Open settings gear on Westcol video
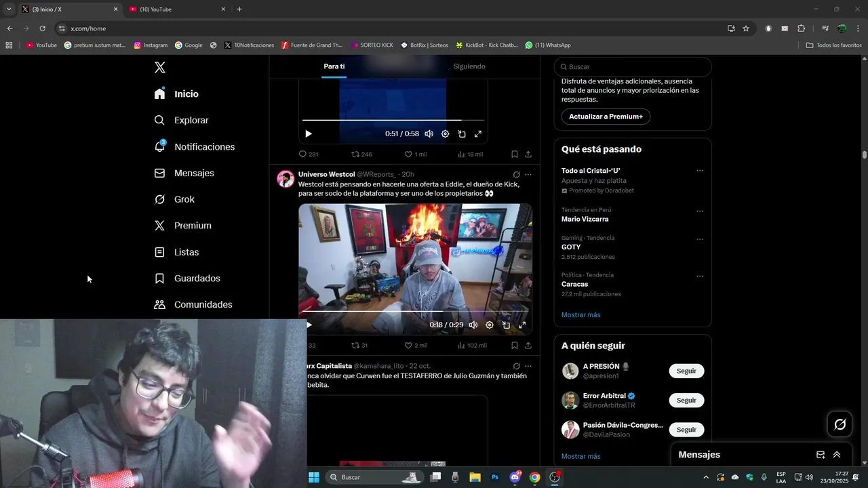868x488 pixels. [x=490, y=325]
